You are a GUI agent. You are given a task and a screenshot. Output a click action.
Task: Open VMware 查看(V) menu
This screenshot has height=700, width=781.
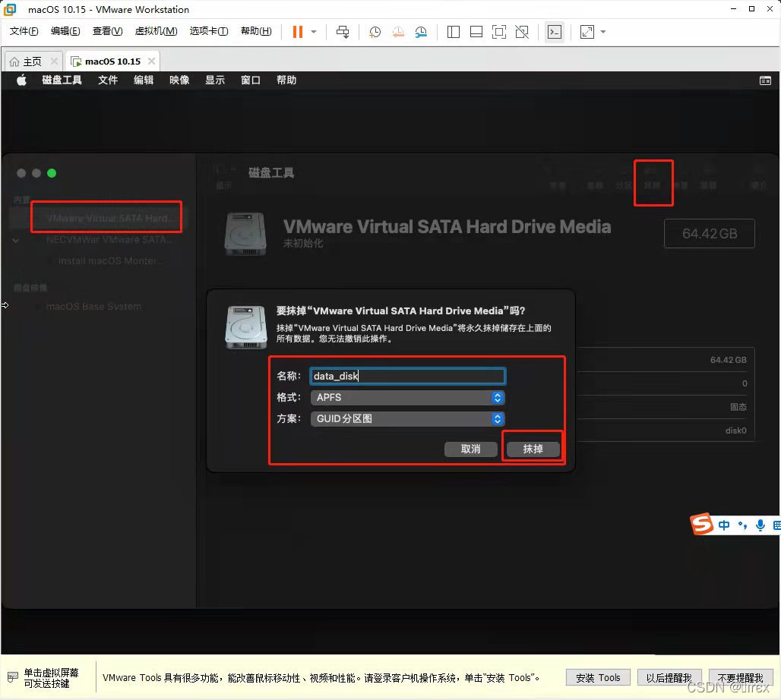[x=108, y=31]
